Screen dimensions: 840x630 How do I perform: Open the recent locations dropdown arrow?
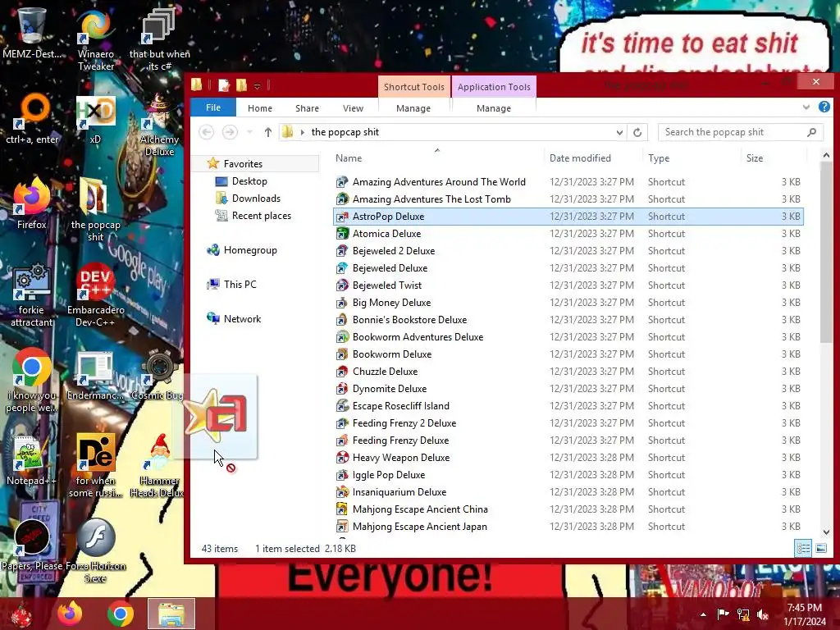pyautogui.click(x=249, y=132)
